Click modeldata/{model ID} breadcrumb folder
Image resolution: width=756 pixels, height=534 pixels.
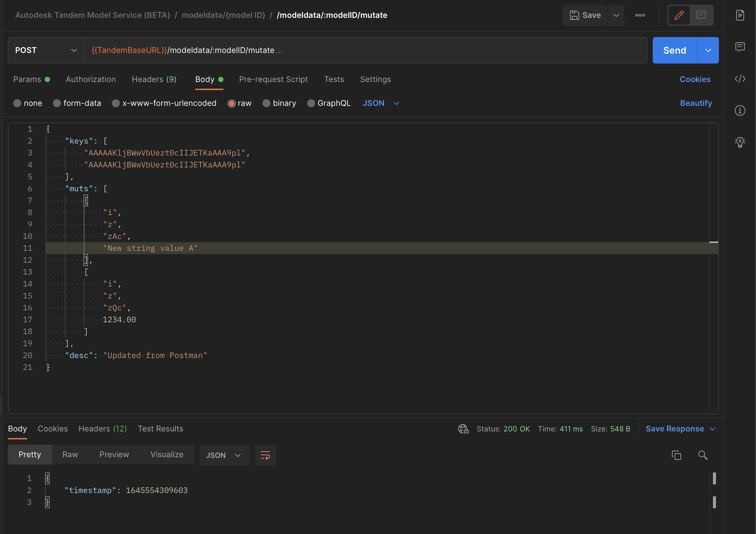click(223, 15)
